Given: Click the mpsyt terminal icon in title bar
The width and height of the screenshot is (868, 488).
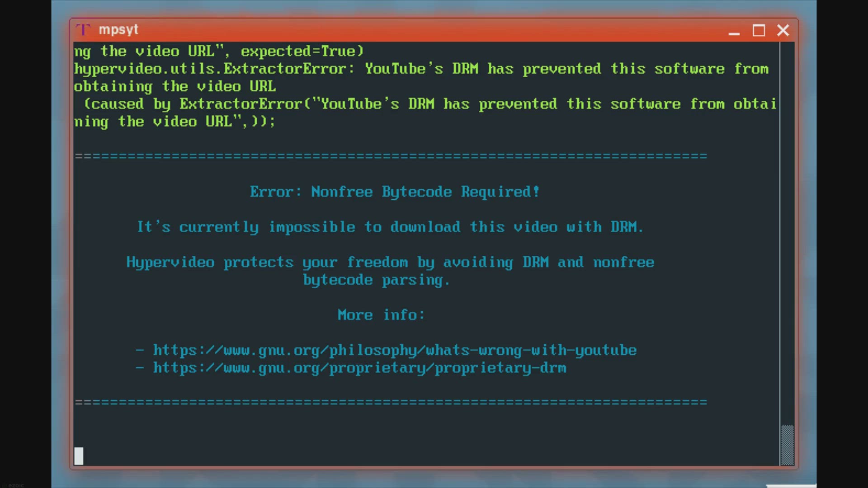Looking at the screenshot, I should (83, 30).
